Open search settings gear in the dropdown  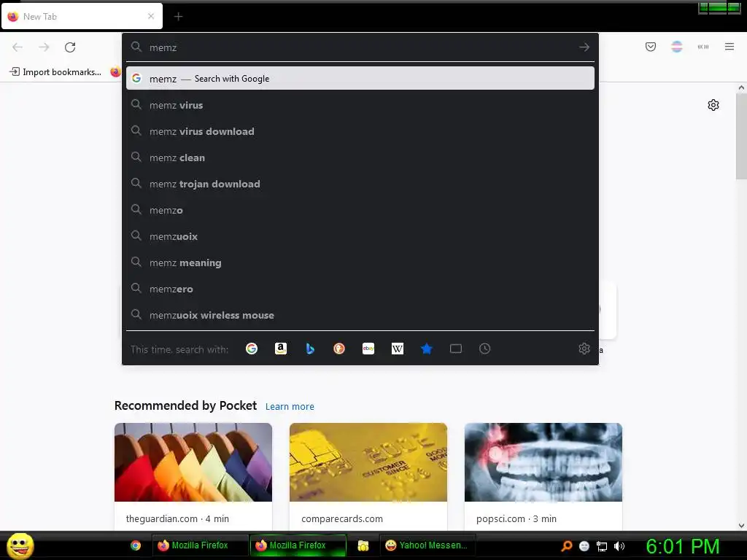point(584,349)
